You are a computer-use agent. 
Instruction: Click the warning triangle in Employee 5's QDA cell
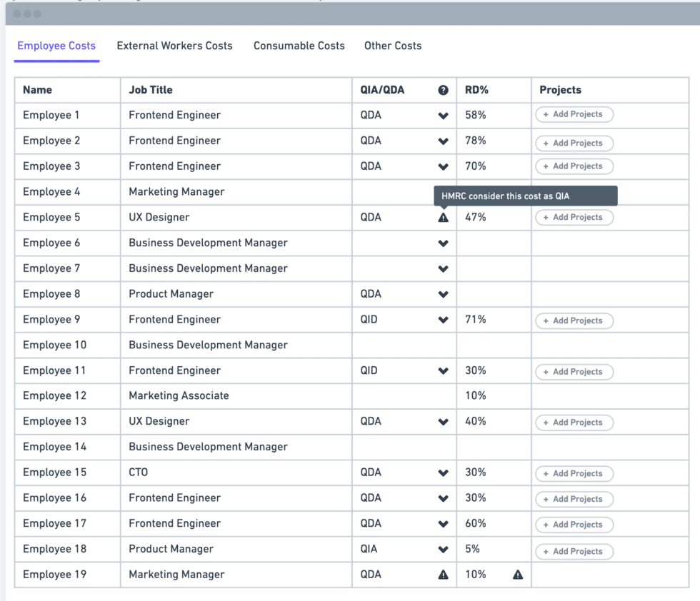tap(443, 217)
